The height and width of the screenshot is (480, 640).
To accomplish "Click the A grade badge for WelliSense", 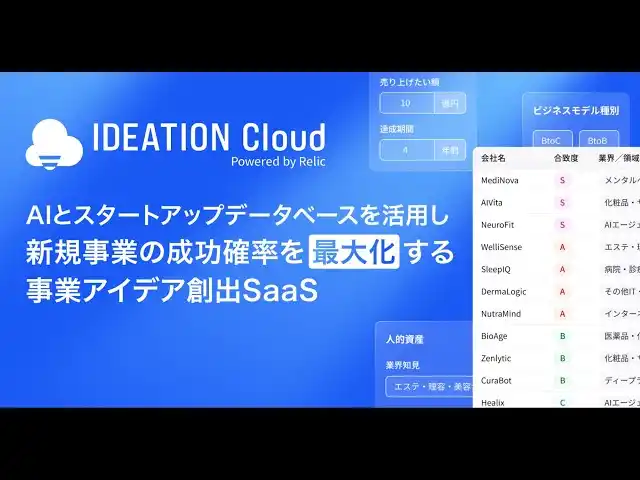I will pyautogui.click(x=562, y=247).
